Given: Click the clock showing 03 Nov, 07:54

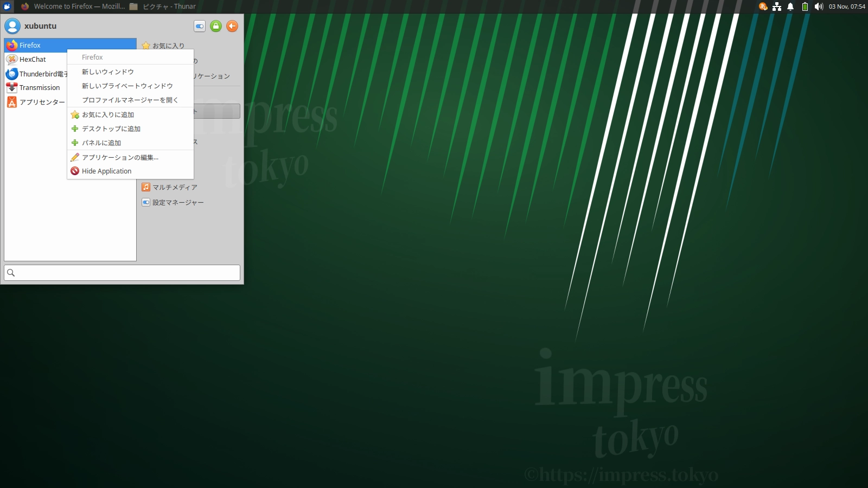Looking at the screenshot, I should 847,7.
